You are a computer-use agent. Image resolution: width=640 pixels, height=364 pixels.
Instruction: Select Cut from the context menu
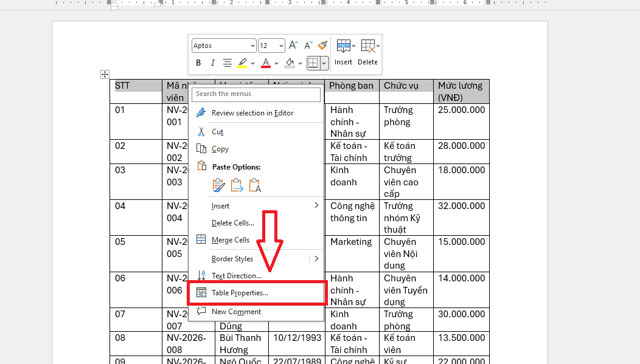(256, 132)
